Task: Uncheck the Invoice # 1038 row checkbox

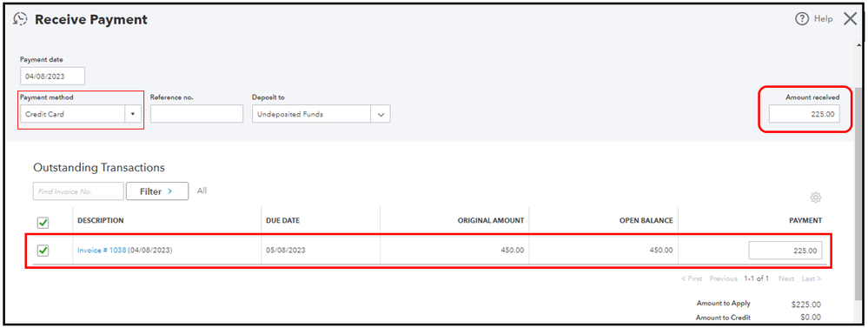Action: 43,251
